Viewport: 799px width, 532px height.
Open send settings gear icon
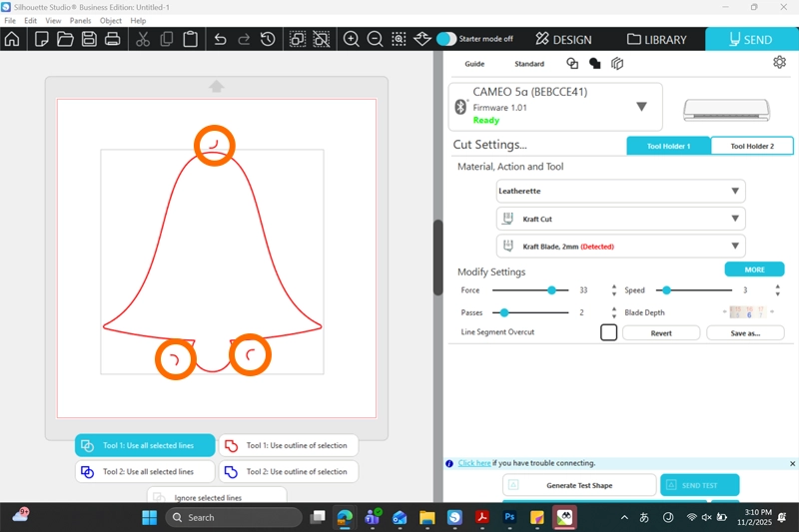coord(779,63)
